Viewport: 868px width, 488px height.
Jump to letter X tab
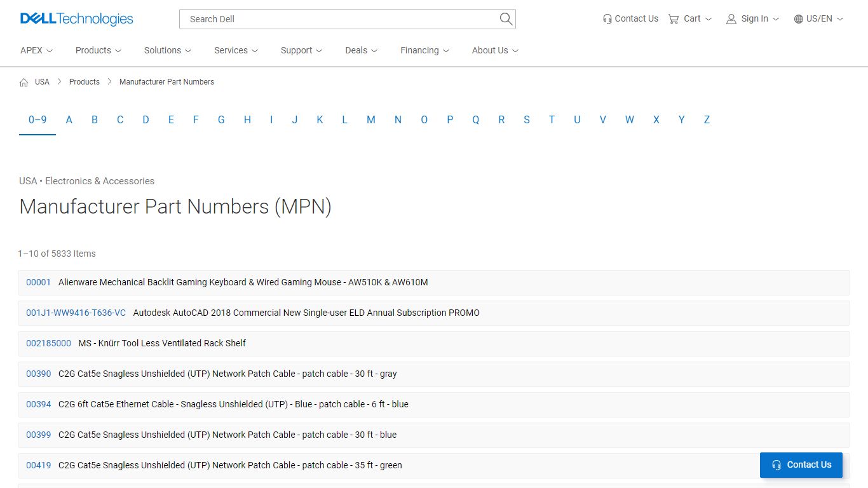[656, 119]
